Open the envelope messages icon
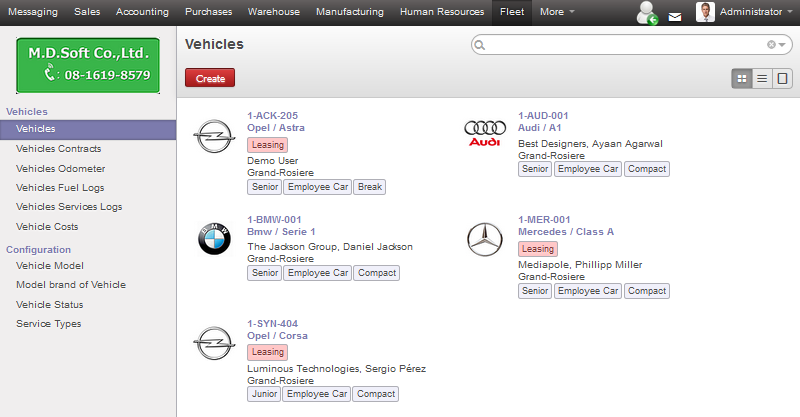Viewport: 800px width, 417px height. point(675,17)
